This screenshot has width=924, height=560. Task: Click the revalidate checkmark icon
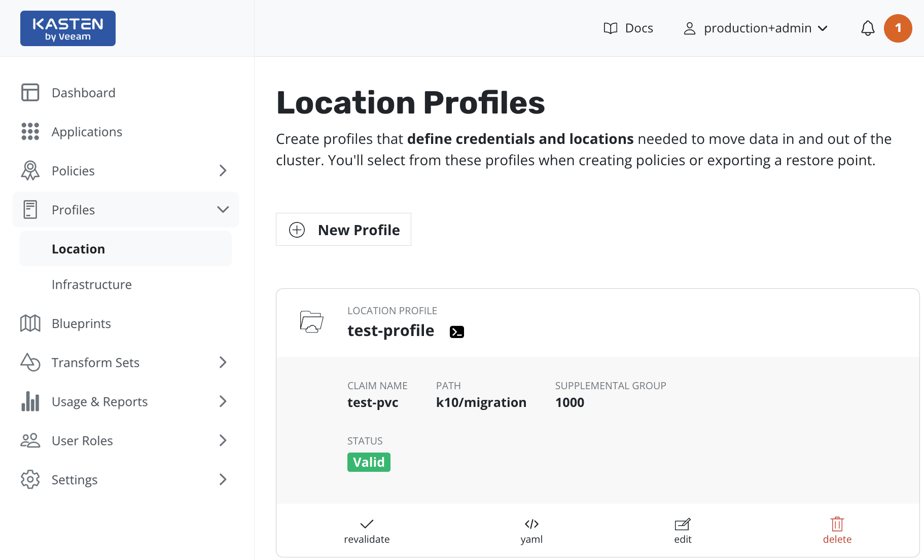coord(367,524)
